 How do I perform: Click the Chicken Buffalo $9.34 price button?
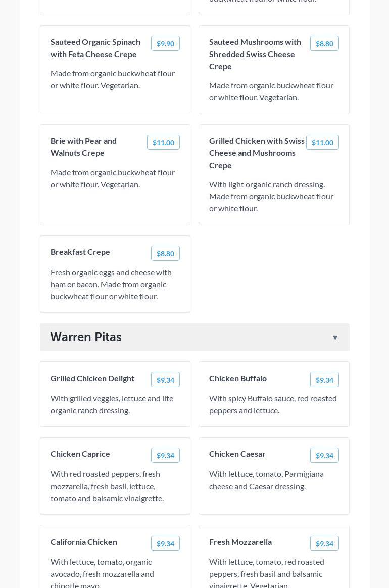pyautogui.click(x=324, y=380)
